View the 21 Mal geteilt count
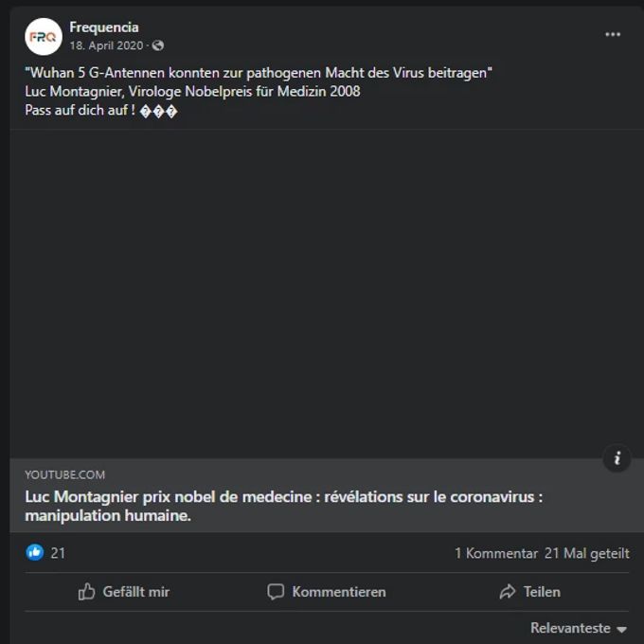Viewport: 644px width, 644px height. (x=586, y=553)
